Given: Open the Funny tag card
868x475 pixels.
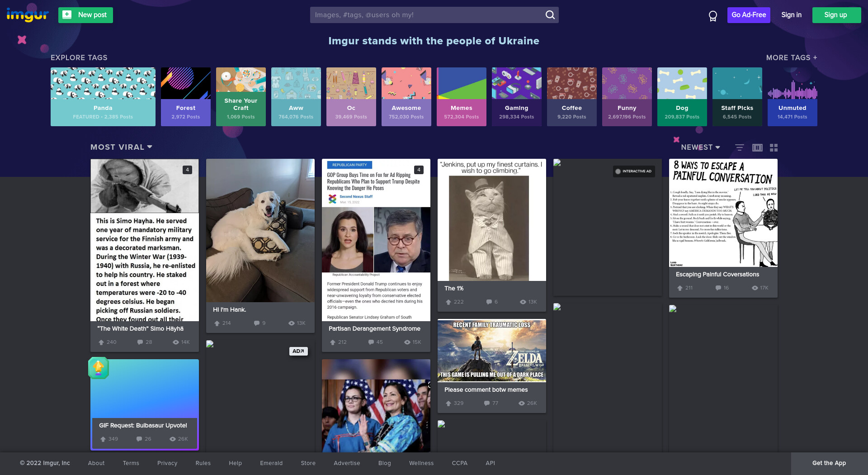Looking at the screenshot, I should point(627,97).
